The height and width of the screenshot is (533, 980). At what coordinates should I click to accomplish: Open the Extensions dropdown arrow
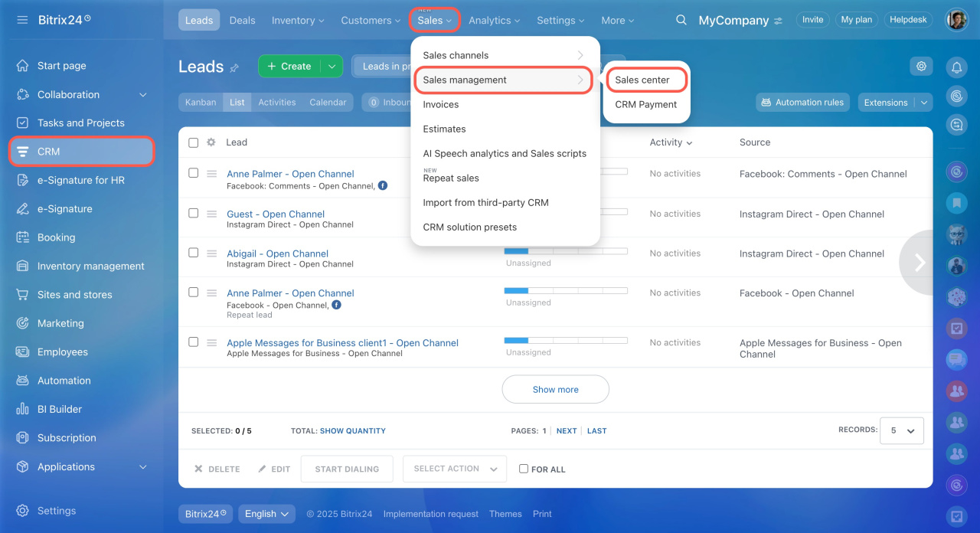pos(924,103)
